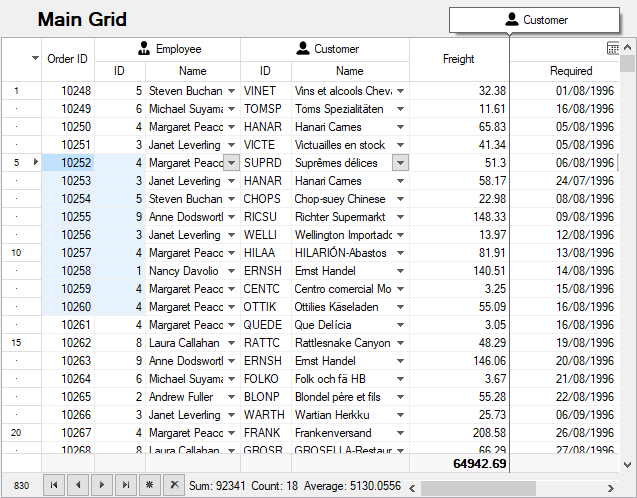Delete record using X navigator button
Viewport: 637px width, 498px height.
(x=174, y=485)
